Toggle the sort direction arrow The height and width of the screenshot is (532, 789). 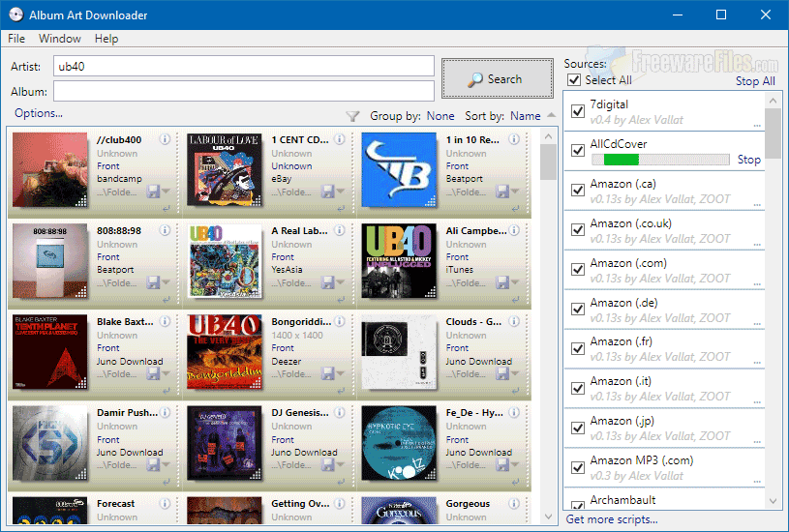[x=552, y=115]
